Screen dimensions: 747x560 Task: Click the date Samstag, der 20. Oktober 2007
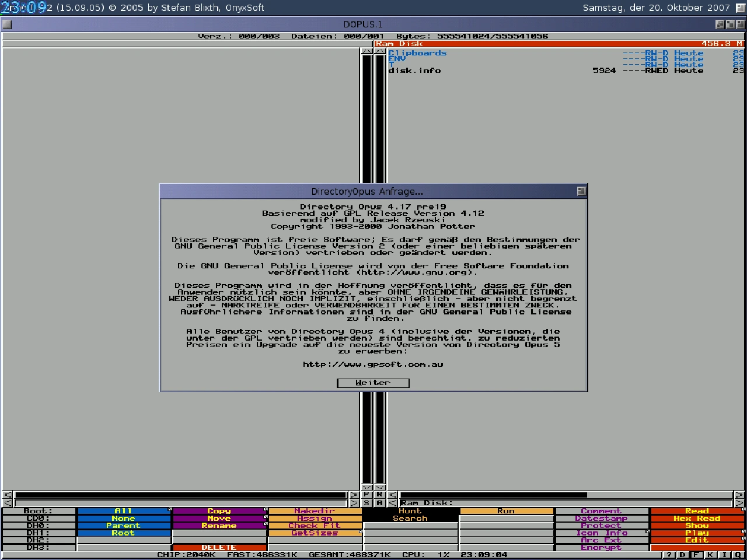(657, 8)
